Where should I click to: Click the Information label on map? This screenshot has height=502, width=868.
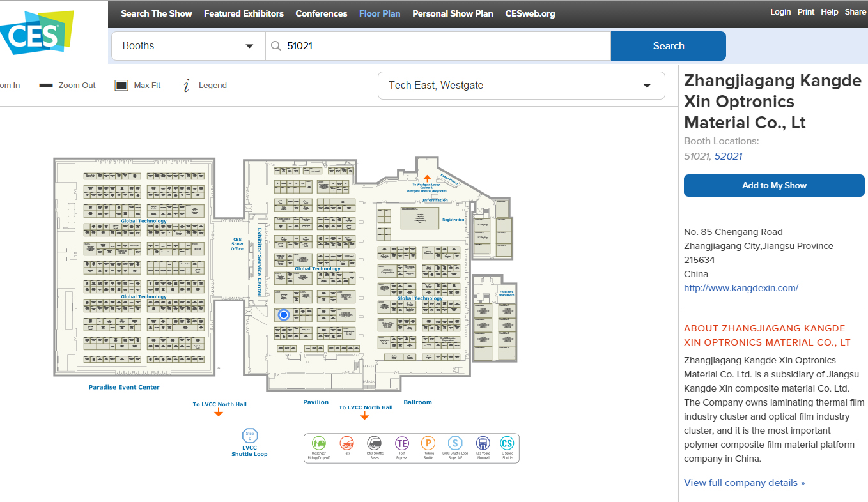pyautogui.click(x=435, y=200)
